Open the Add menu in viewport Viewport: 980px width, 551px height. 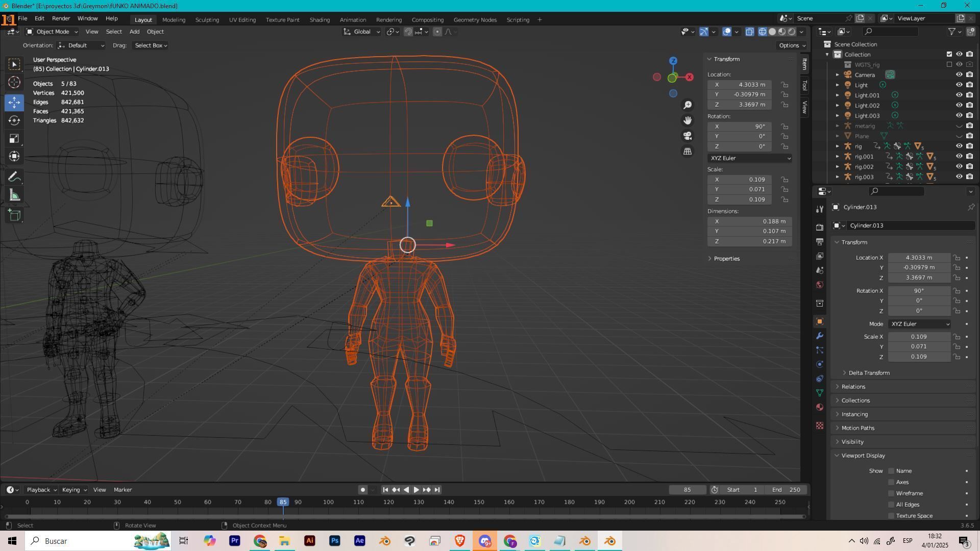(x=134, y=32)
